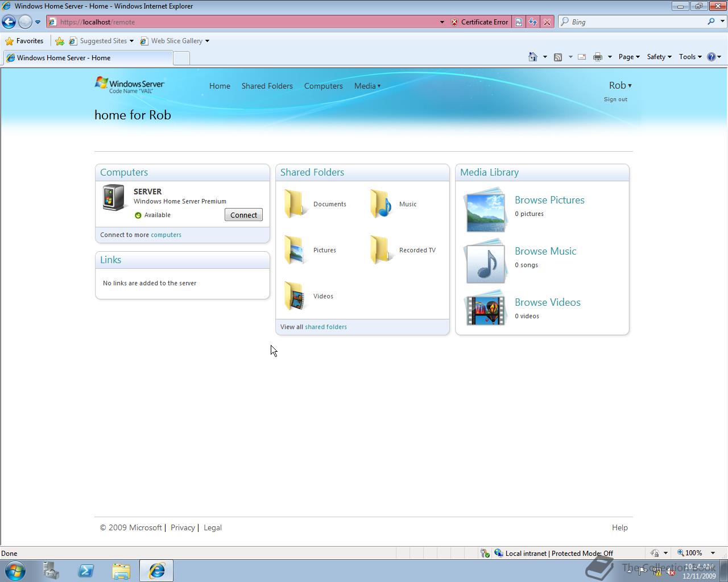
Task: Select Internet Explorer taskbar button
Action: coord(156,571)
